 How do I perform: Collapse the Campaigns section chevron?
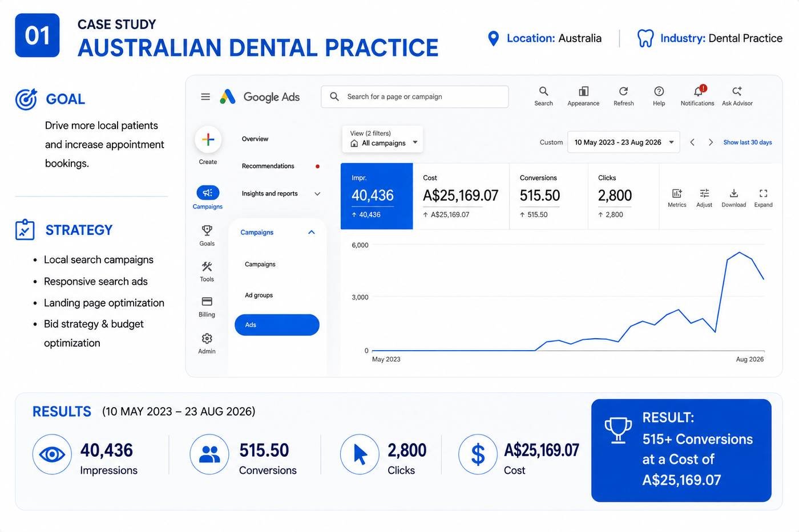[x=312, y=232]
